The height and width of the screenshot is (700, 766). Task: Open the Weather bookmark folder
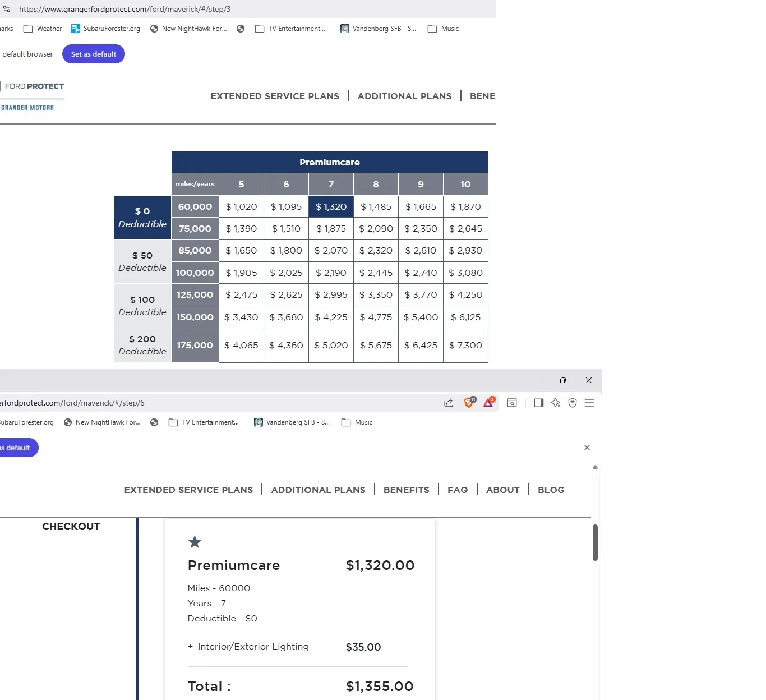click(x=43, y=29)
